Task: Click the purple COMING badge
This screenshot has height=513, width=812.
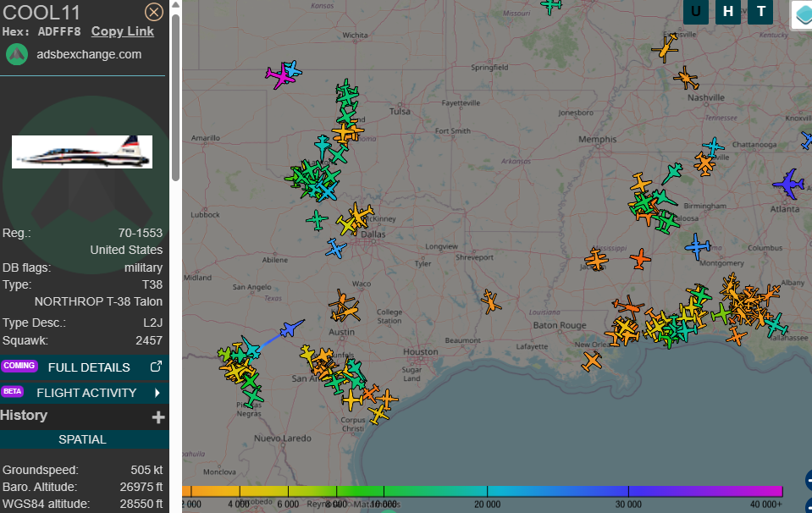Action: [19, 366]
